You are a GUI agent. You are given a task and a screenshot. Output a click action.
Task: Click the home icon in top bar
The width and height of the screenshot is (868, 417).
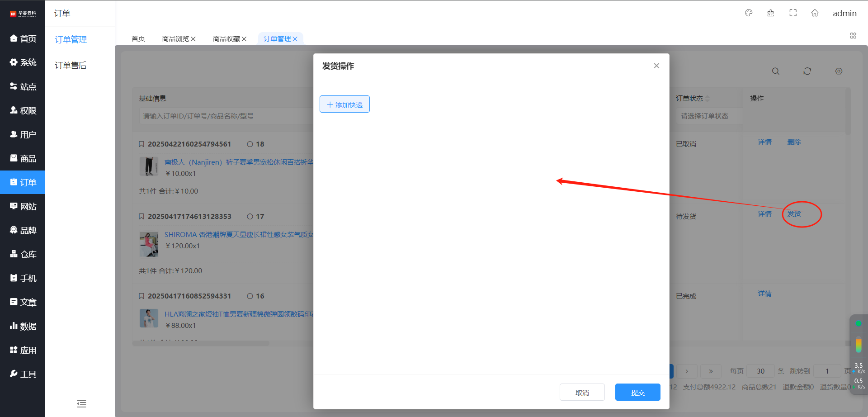(815, 13)
